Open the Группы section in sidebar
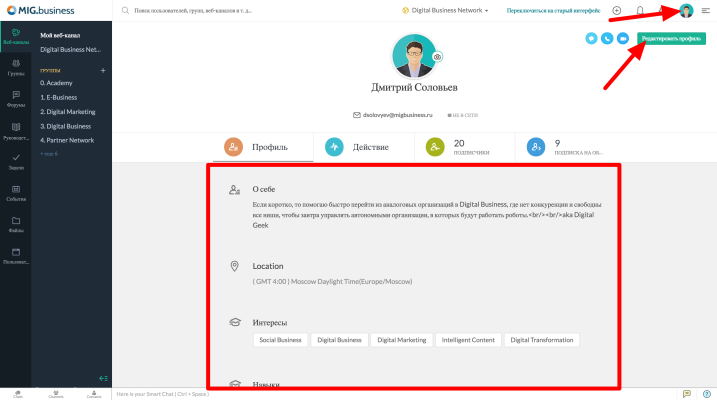This screenshot has height=400, width=717. coord(16,68)
